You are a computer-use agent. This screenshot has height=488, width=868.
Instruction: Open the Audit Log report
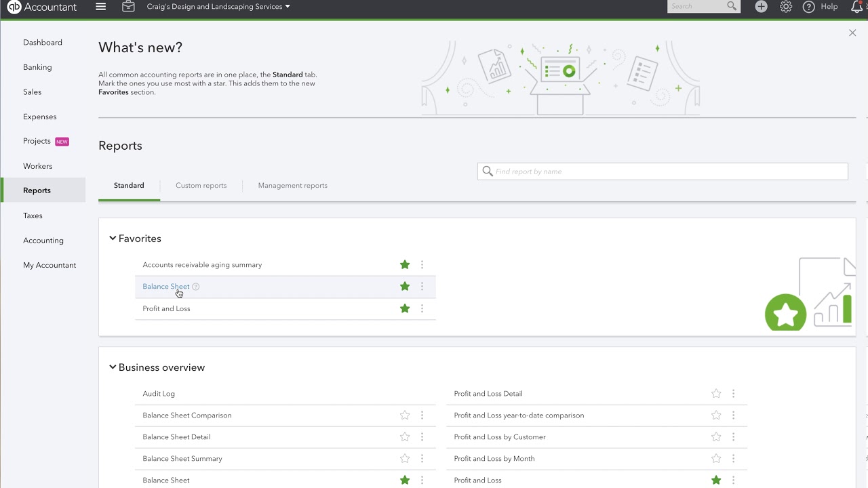[x=159, y=394]
